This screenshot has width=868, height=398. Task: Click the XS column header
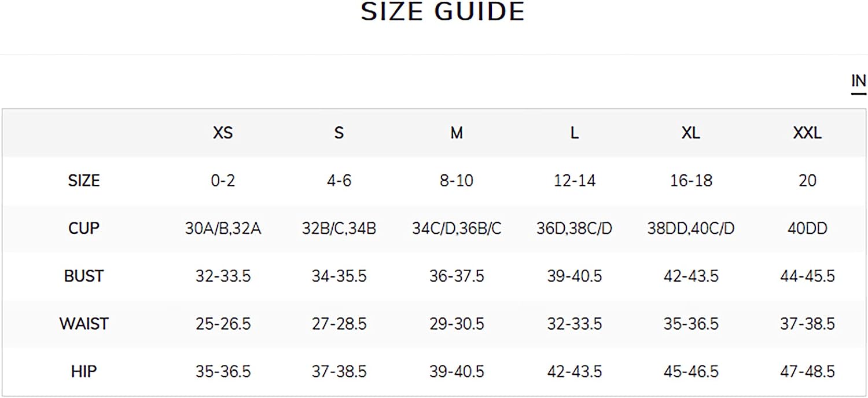223,133
